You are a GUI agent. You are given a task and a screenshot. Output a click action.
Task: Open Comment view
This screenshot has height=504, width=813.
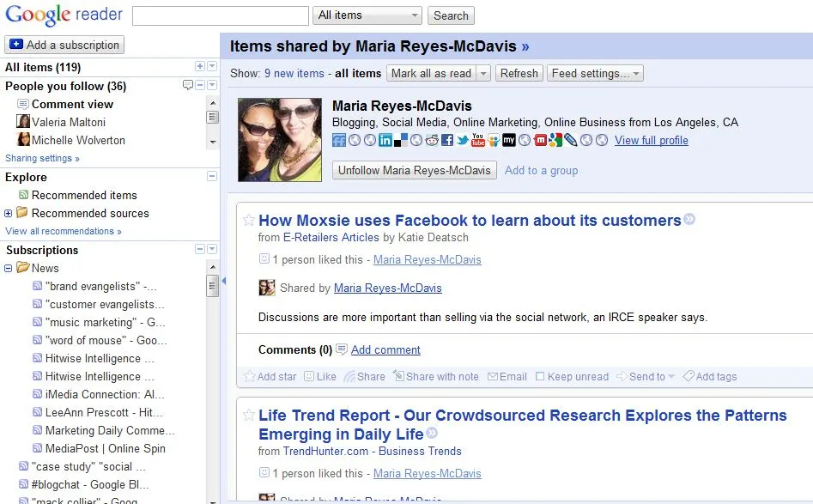[73, 104]
